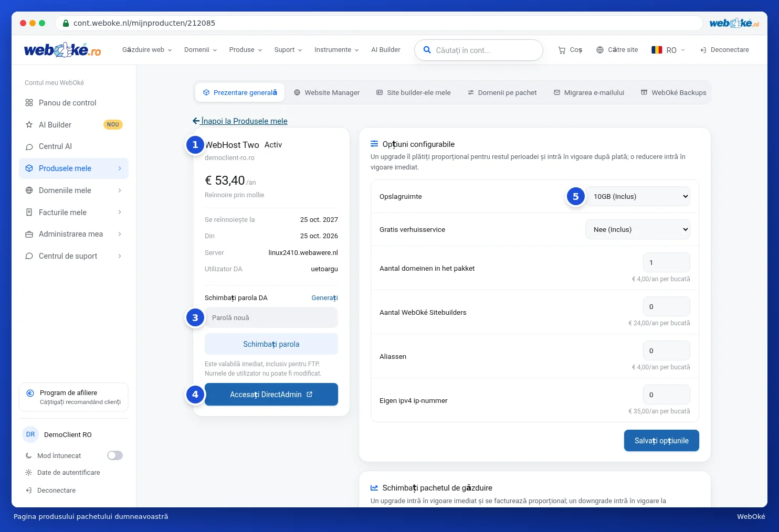
Task: Open the Găzduire web dropdown menu
Action: click(x=147, y=50)
